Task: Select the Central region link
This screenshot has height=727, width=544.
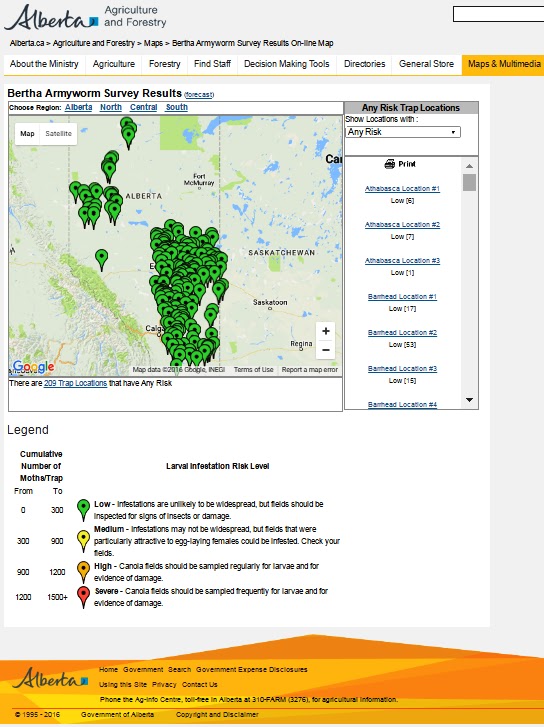Action: coord(143,107)
